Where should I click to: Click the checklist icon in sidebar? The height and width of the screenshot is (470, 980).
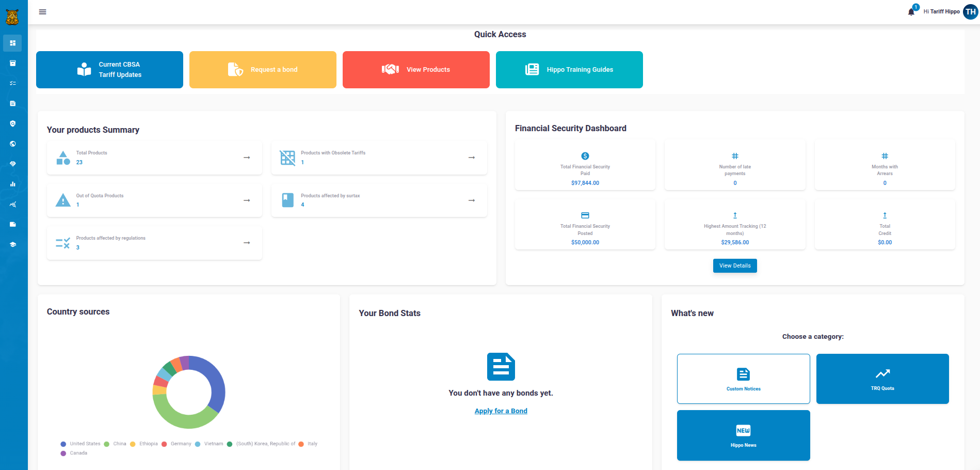click(x=13, y=83)
